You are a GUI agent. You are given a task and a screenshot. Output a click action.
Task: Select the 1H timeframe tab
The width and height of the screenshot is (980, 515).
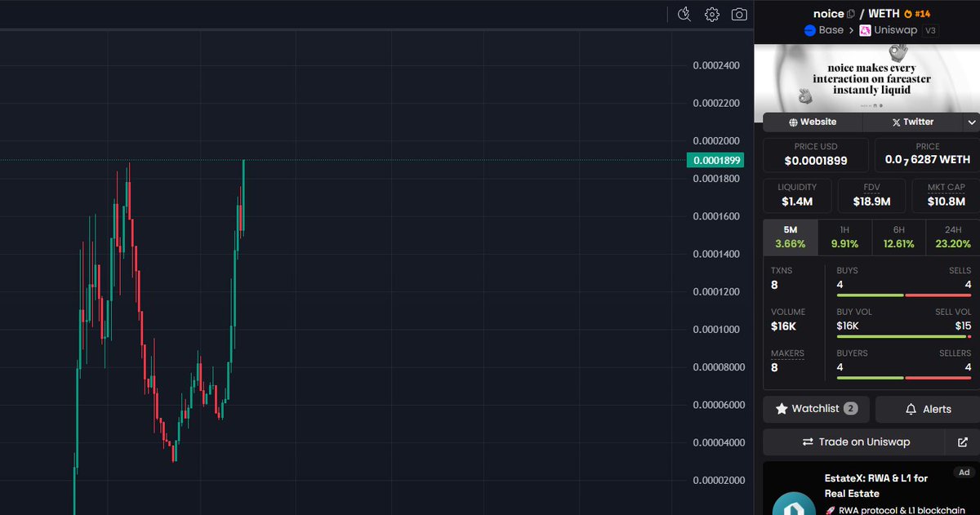(x=844, y=237)
